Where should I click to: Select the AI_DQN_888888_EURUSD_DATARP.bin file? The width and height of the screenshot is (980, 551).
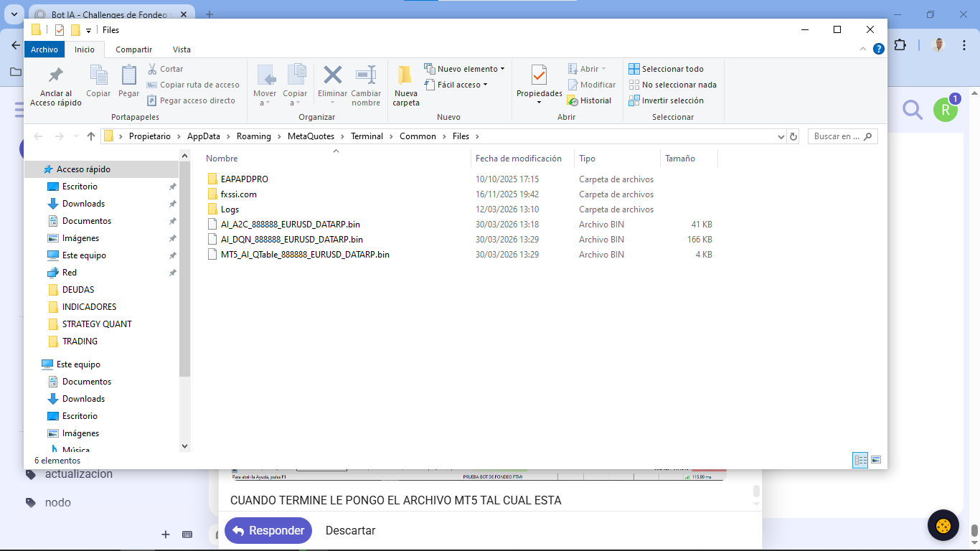tap(291, 240)
